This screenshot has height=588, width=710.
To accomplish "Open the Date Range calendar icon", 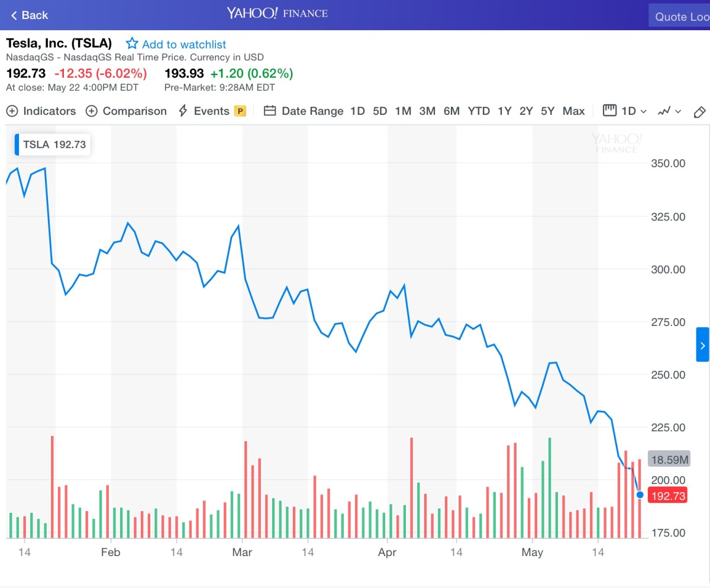I will [270, 111].
